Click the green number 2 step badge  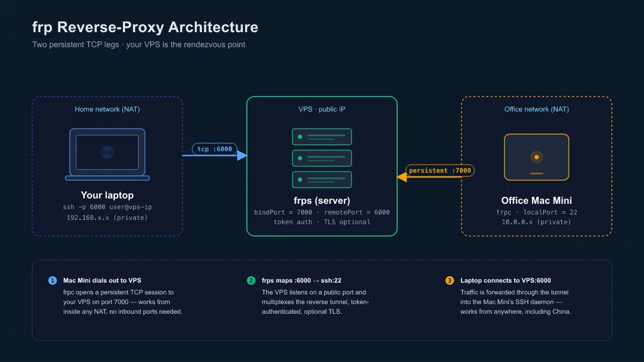pyautogui.click(x=251, y=280)
